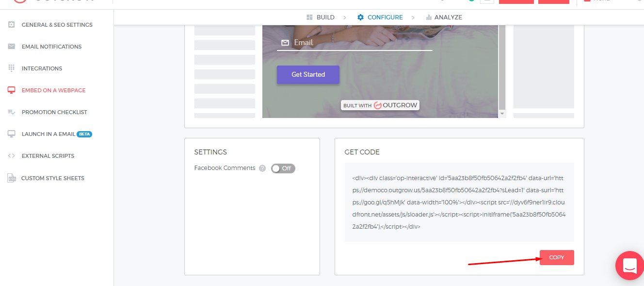The image size is (644, 286).
Task: Click the External Scripts code brackets icon
Action: (12, 156)
